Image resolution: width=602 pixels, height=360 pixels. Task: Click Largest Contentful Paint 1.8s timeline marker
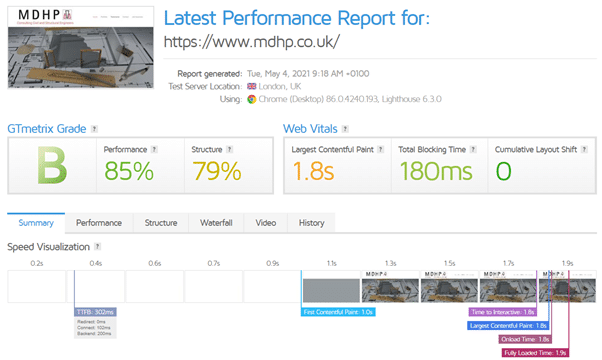coord(508,325)
